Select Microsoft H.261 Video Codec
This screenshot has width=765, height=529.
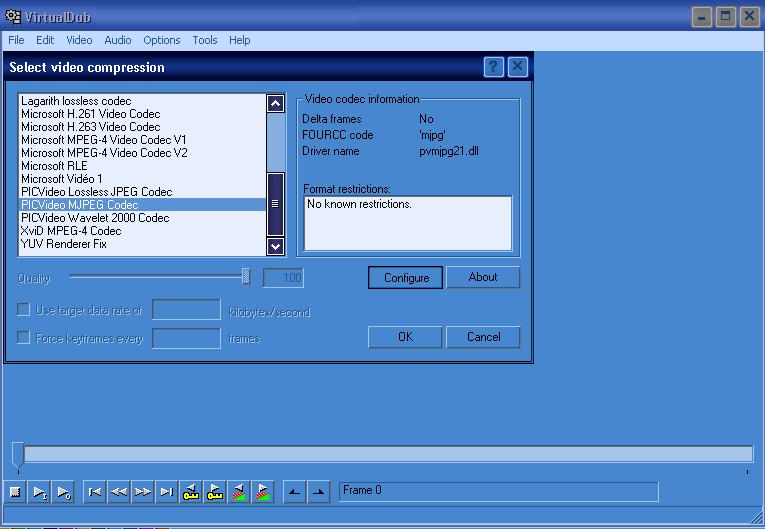click(142, 114)
